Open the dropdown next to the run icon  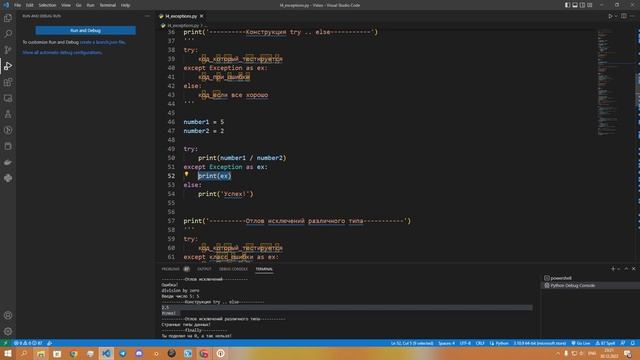(616, 16)
